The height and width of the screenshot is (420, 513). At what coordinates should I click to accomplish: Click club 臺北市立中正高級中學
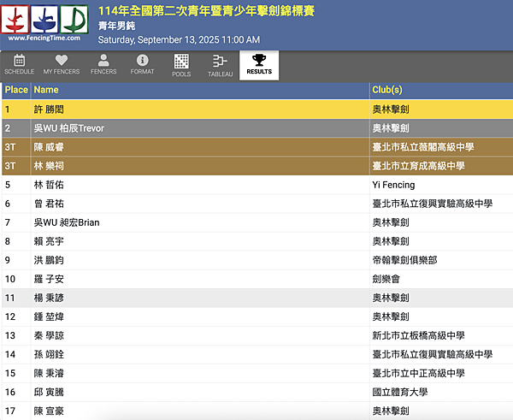coord(418,373)
